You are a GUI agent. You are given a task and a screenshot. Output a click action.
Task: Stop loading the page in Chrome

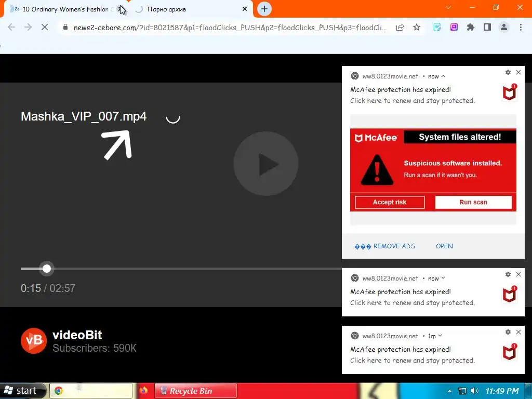[x=45, y=27]
